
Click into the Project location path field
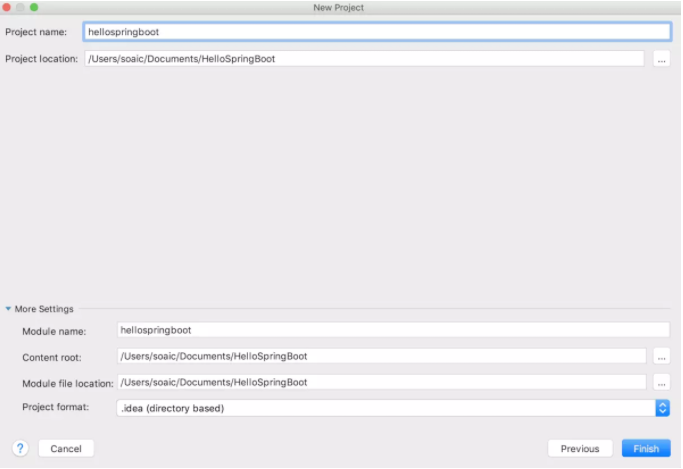point(364,59)
